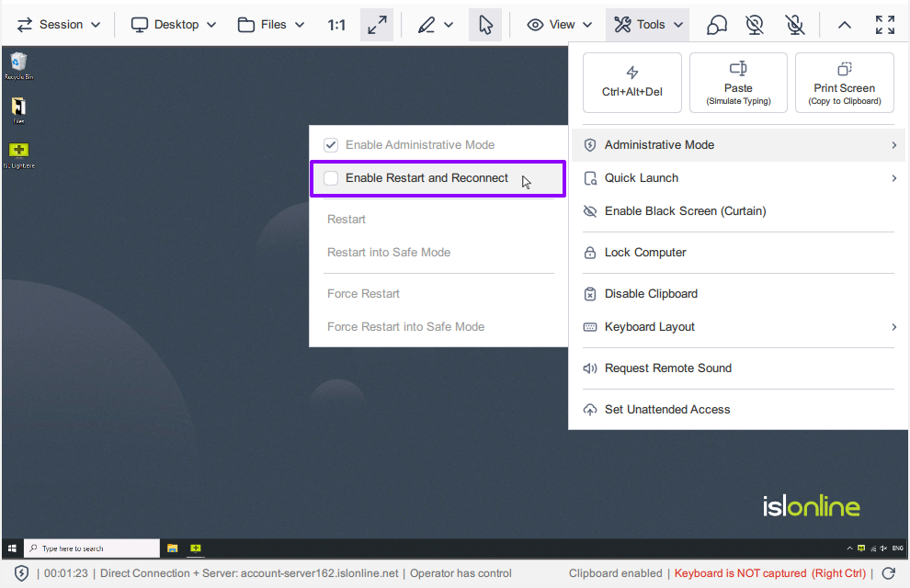
Task: Collapse the toolbar with up chevron
Action: click(x=845, y=25)
